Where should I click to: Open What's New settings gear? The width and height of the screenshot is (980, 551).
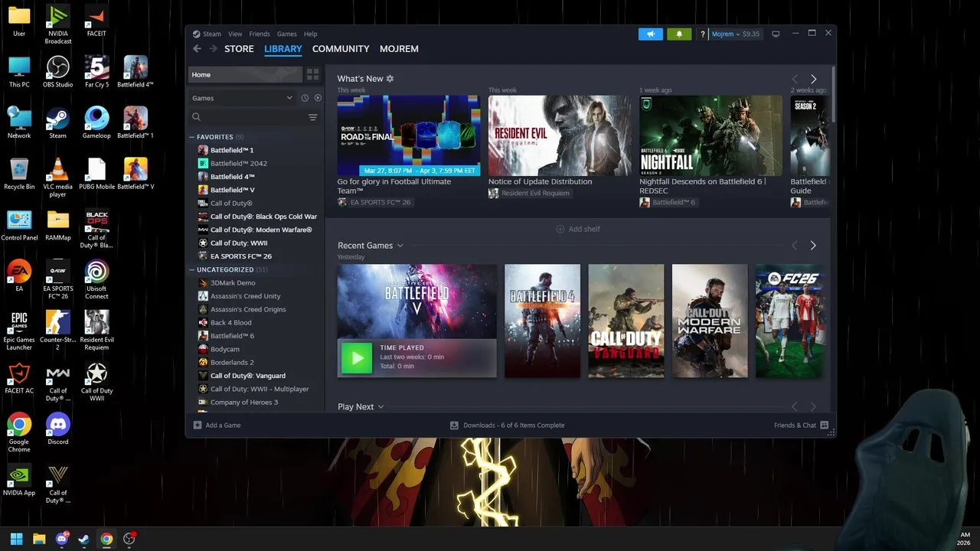pyautogui.click(x=390, y=79)
